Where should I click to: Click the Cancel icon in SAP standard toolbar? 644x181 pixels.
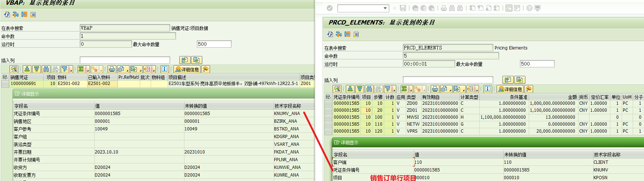(x=431, y=8)
